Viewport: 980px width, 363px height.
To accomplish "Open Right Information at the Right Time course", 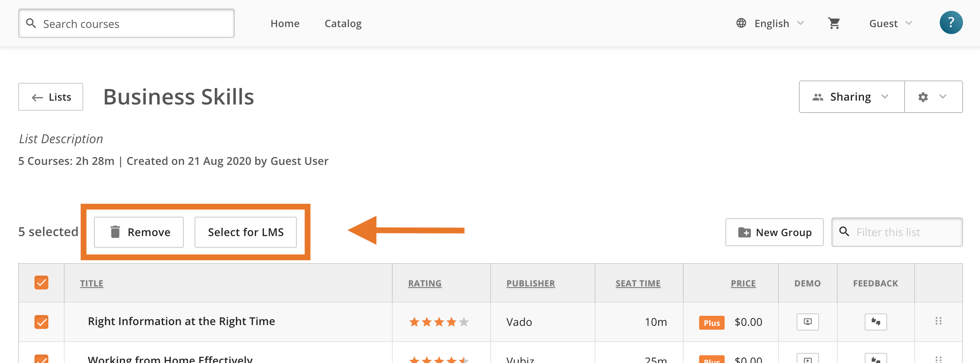I will tap(181, 321).
